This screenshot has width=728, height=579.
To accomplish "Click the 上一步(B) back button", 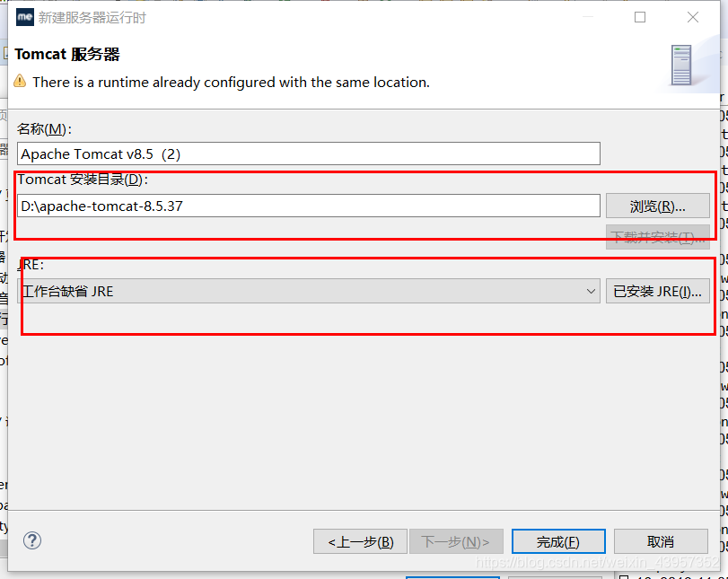I will pyautogui.click(x=360, y=541).
